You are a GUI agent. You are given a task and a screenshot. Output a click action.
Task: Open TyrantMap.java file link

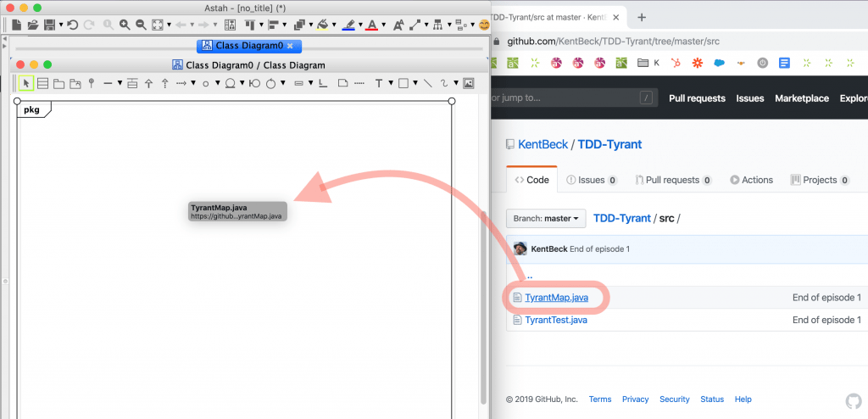pos(556,298)
